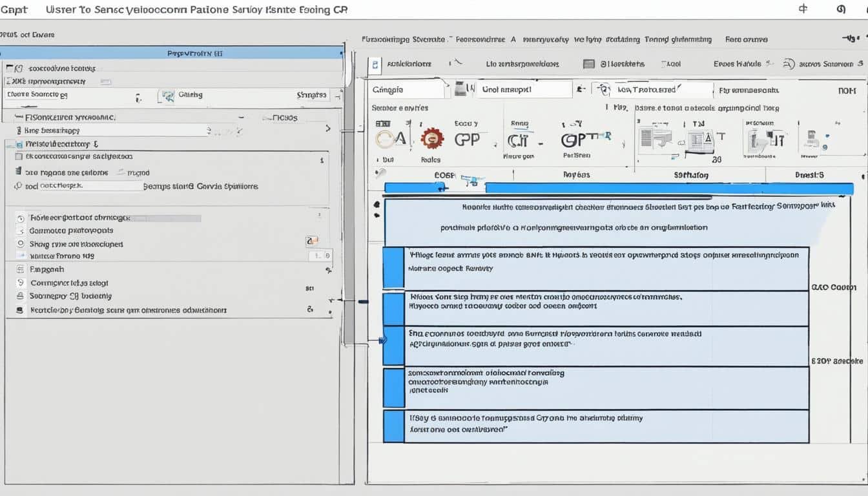
Task: Click the GPT icon labeled PerSren
Action: 577,140
